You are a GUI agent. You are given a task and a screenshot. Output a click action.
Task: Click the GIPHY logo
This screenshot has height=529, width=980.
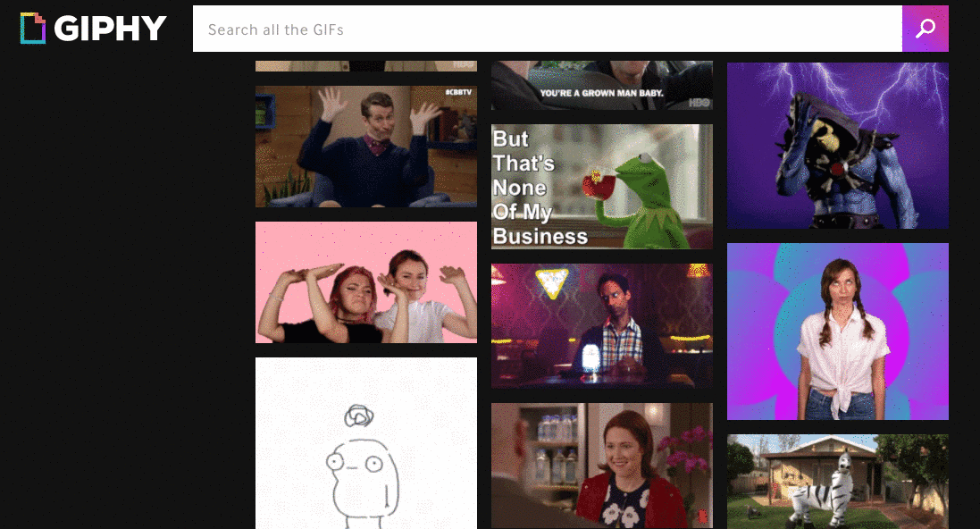pos(93,28)
